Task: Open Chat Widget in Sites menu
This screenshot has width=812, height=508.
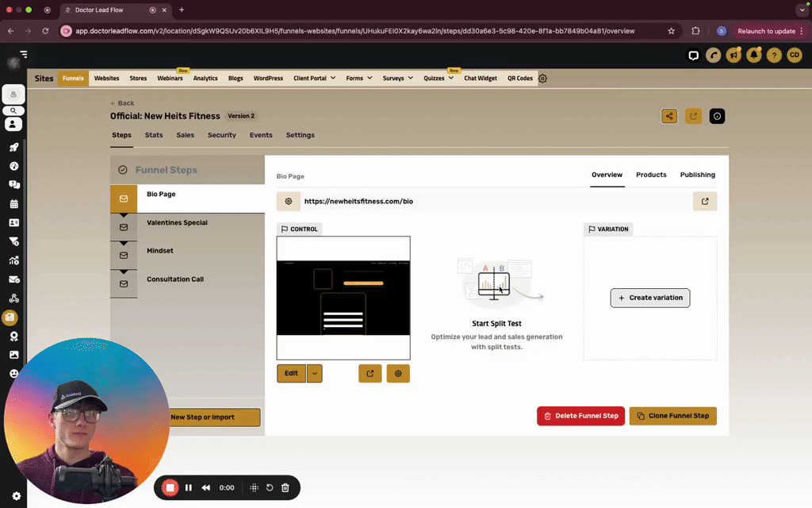Action: pyautogui.click(x=481, y=79)
